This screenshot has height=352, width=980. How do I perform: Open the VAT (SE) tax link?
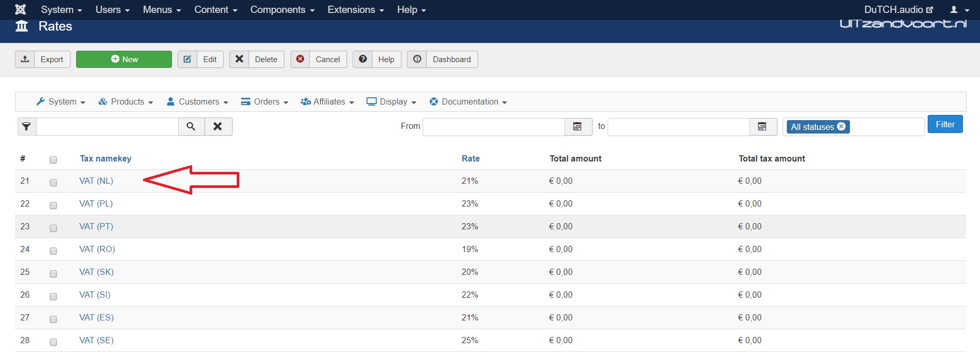(x=96, y=340)
